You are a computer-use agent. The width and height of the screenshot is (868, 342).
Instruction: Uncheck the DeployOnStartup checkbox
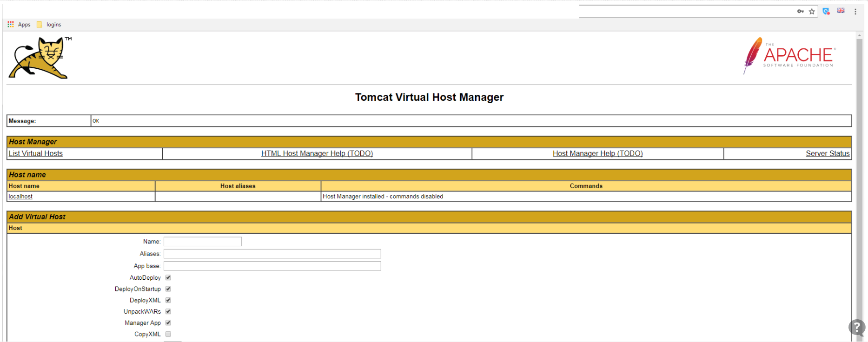pos(168,289)
